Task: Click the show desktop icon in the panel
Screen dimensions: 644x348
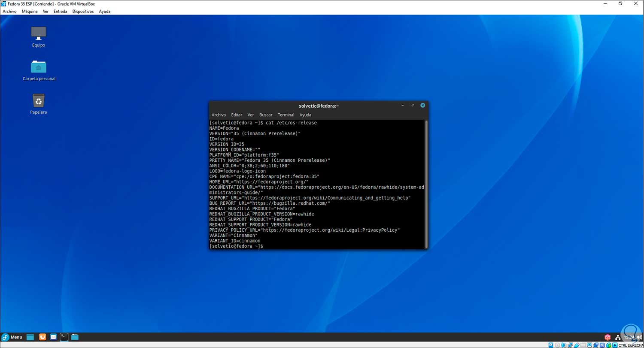Action: coord(30,337)
